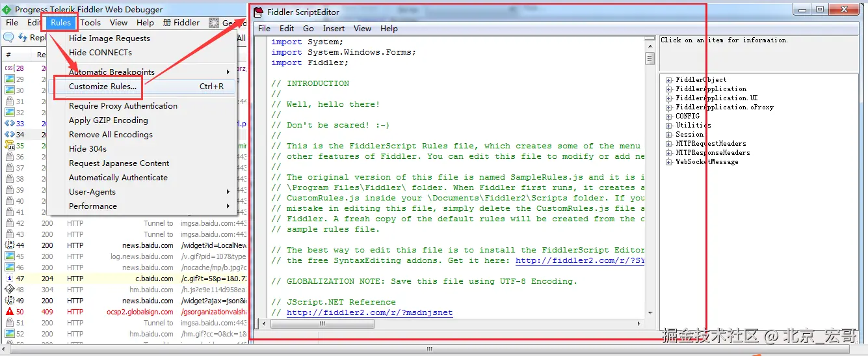The height and width of the screenshot is (356, 868).
Task: Click the info icon of session 47
Action: [10, 279]
